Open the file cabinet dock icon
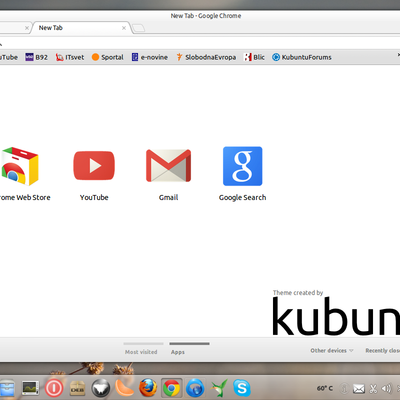 [7, 388]
